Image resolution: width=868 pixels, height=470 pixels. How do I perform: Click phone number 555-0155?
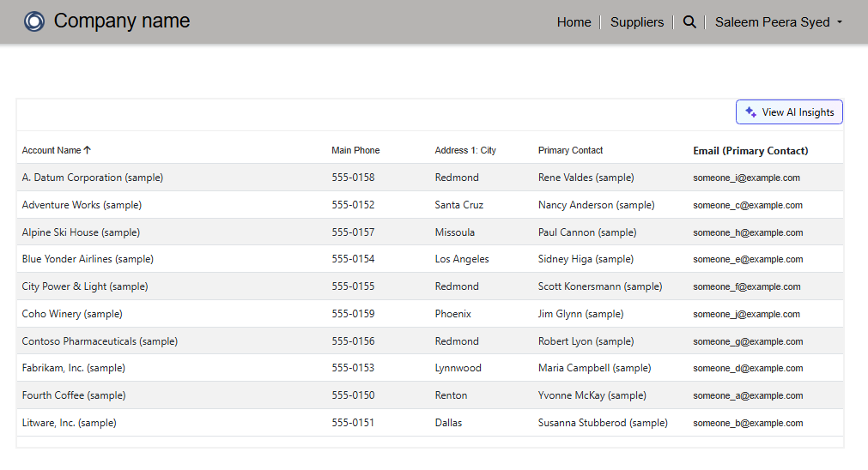[353, 286]
